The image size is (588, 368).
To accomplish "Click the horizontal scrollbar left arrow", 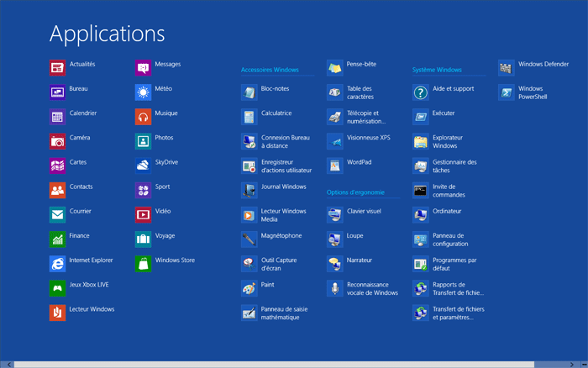I will click(x=7, y=364).
